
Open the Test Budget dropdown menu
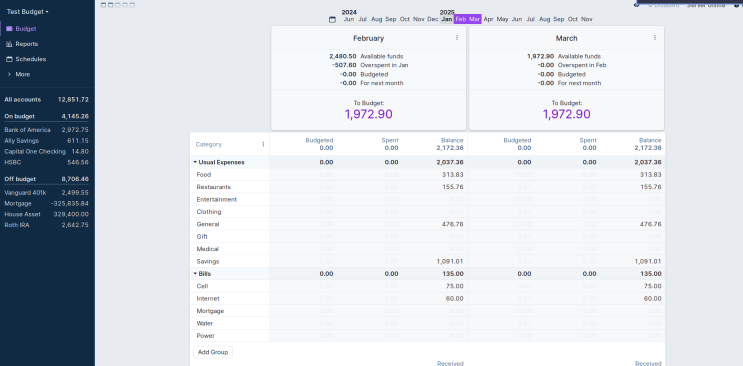[x=27, y=12]
